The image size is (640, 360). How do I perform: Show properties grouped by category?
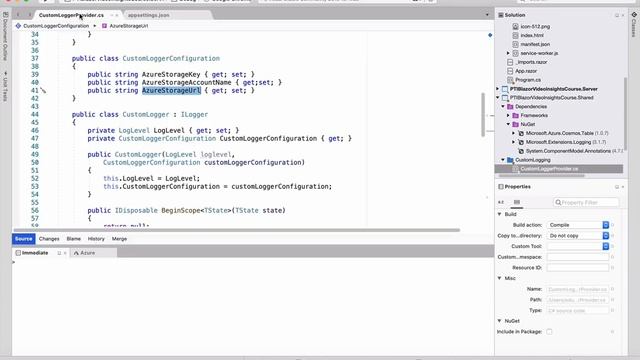click(517, 202)
